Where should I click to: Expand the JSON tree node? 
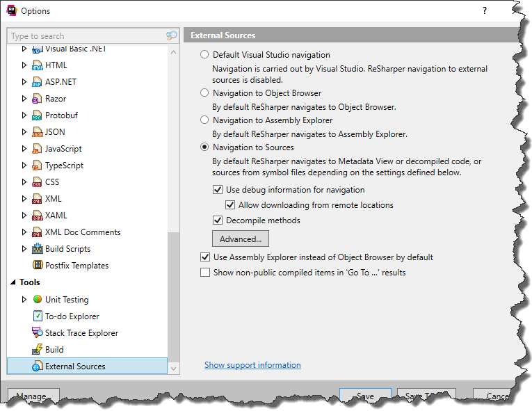24,132
